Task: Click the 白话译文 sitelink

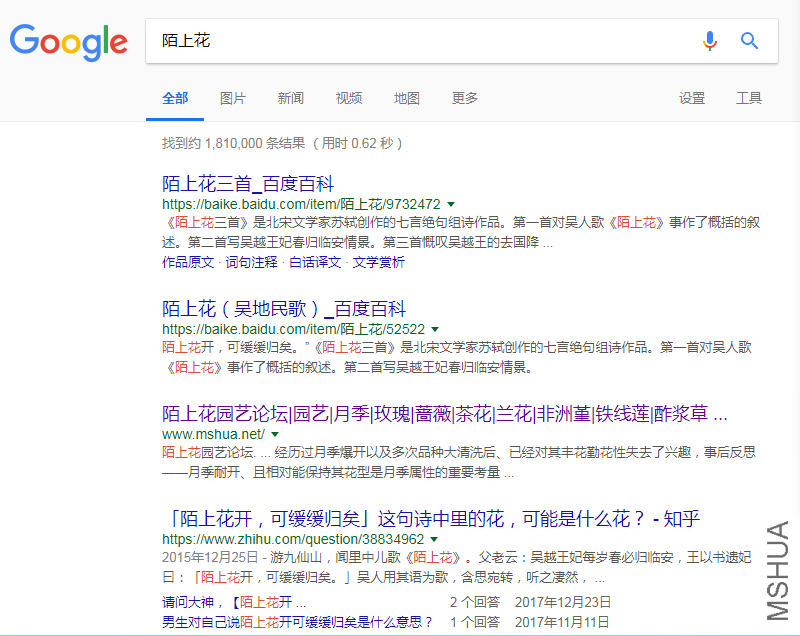Action: pos(315,262)
